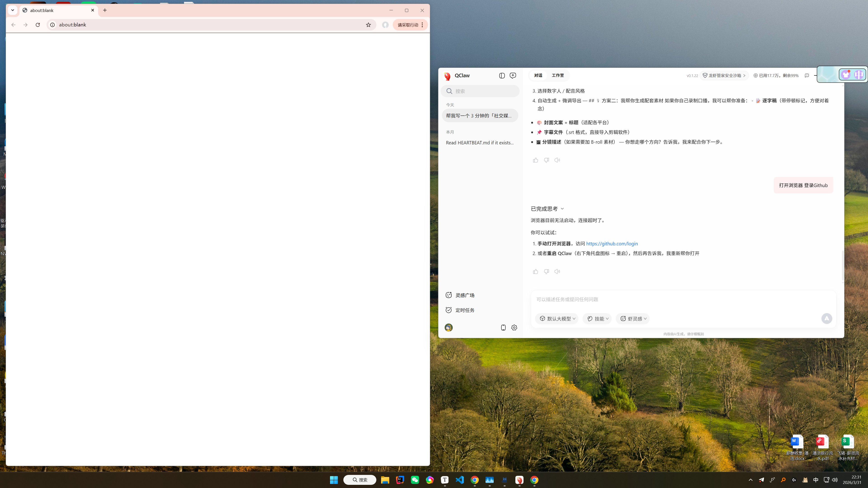Screen dimensions: 868x488
Task: Reload the about:blank page in Chrome
Action: click(38, 25)
